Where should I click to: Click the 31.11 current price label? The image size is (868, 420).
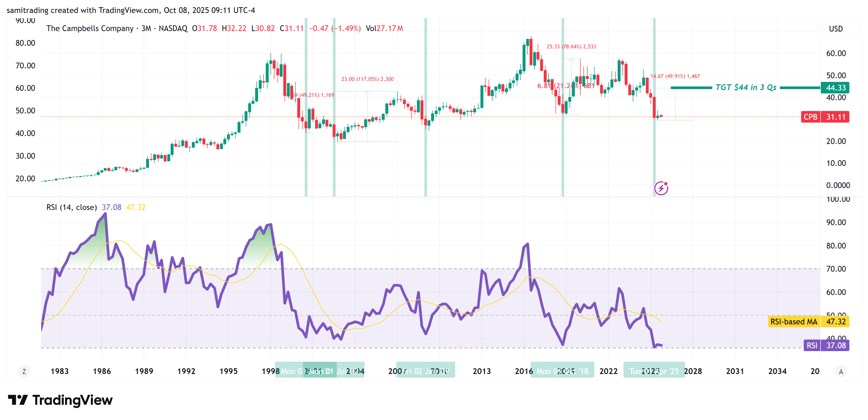pos(835,117)
